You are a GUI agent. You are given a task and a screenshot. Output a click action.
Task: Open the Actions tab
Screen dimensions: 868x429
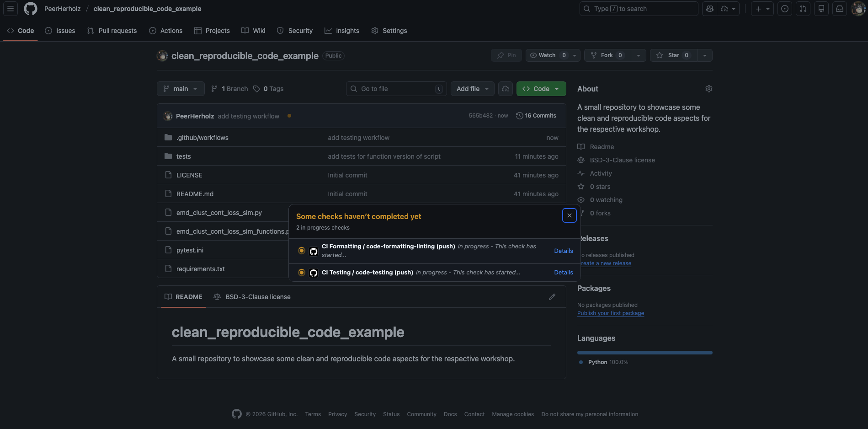[x=165, y=31]
